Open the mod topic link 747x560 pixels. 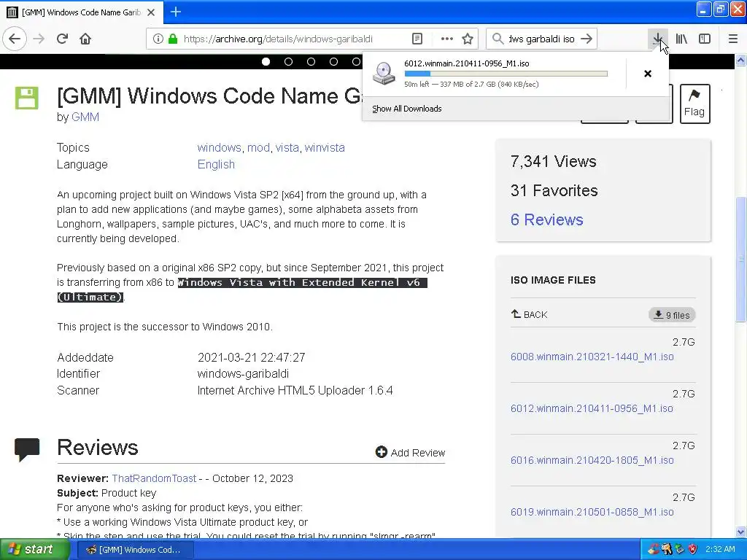coord(258,147)
